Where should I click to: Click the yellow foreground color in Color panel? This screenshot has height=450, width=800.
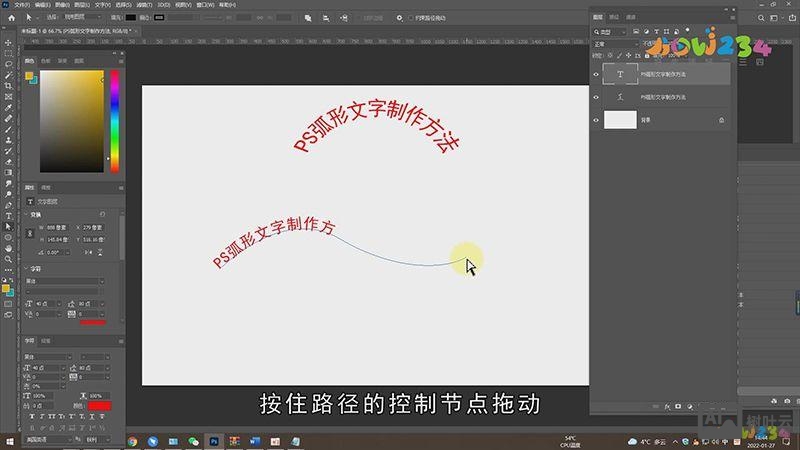click(29, 76)
